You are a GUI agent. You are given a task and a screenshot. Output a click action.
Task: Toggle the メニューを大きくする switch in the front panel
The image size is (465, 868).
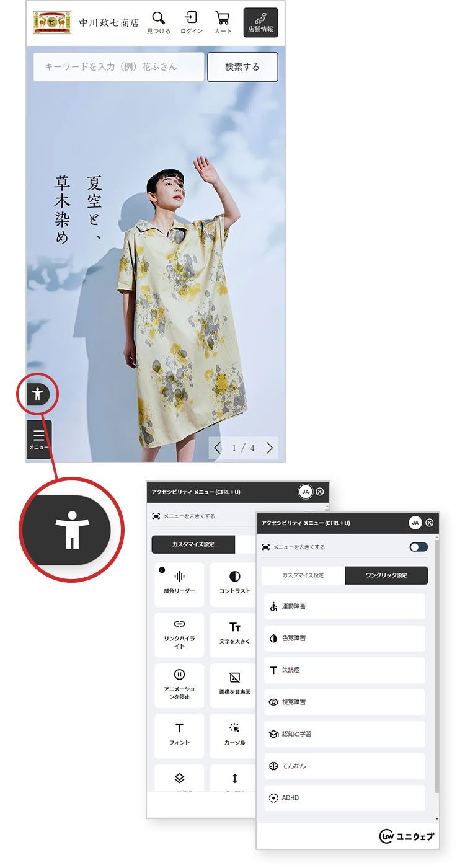pos(418,547)
